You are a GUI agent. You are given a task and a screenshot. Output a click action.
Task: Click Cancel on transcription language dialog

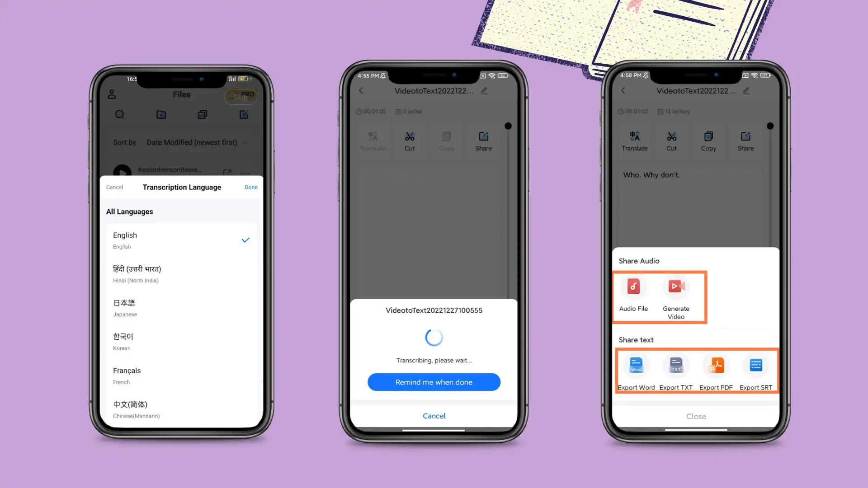(114, 187)
